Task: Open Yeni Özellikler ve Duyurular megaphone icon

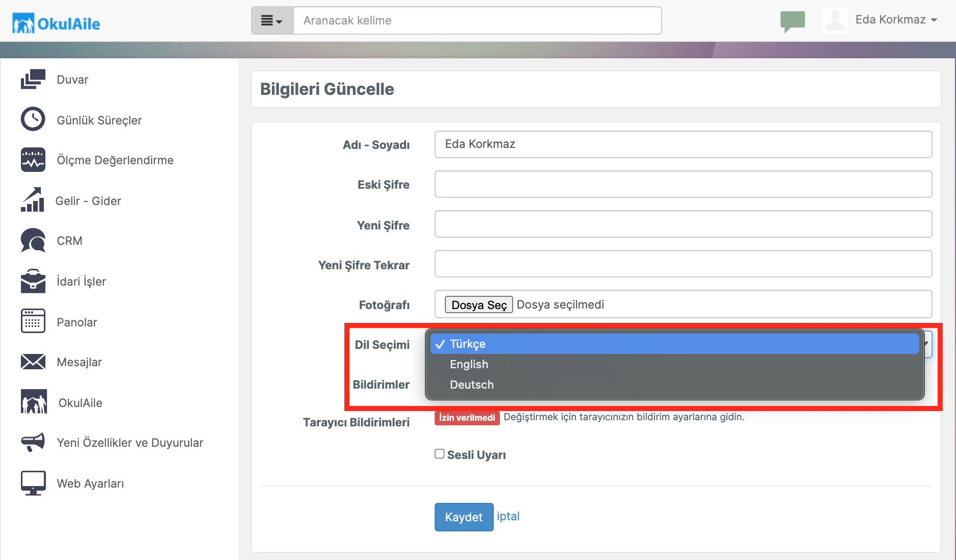Action: 33,442
